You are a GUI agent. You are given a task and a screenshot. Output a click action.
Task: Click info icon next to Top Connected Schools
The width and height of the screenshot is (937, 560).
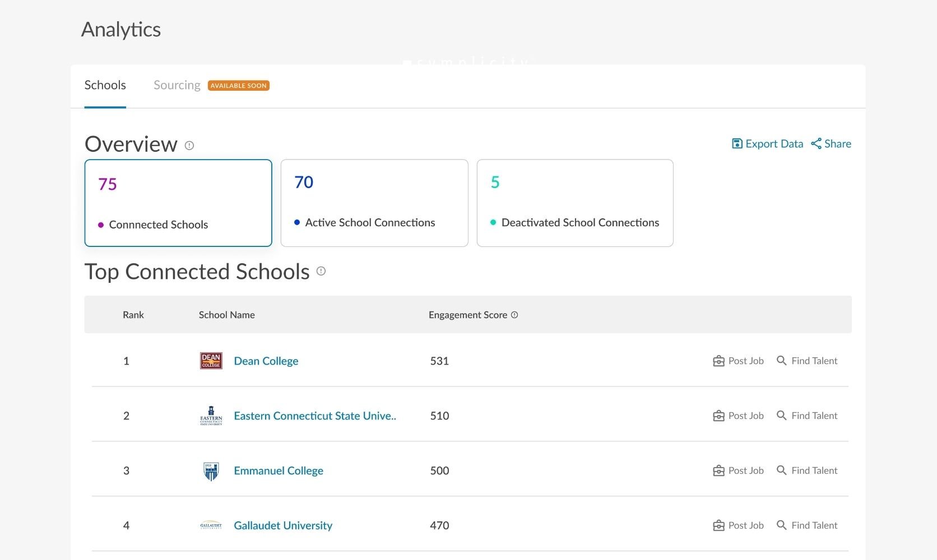pos(321,271)
